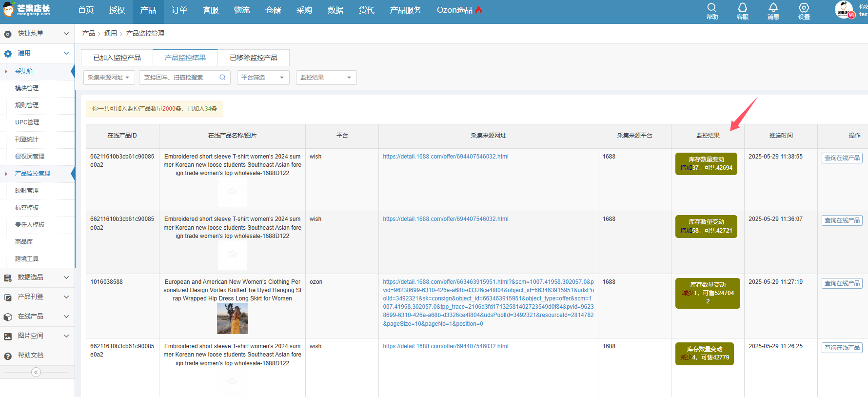The image size is (868, 397).
Task: Open the 货代 top menu
Action: click(x=367, y=10)
